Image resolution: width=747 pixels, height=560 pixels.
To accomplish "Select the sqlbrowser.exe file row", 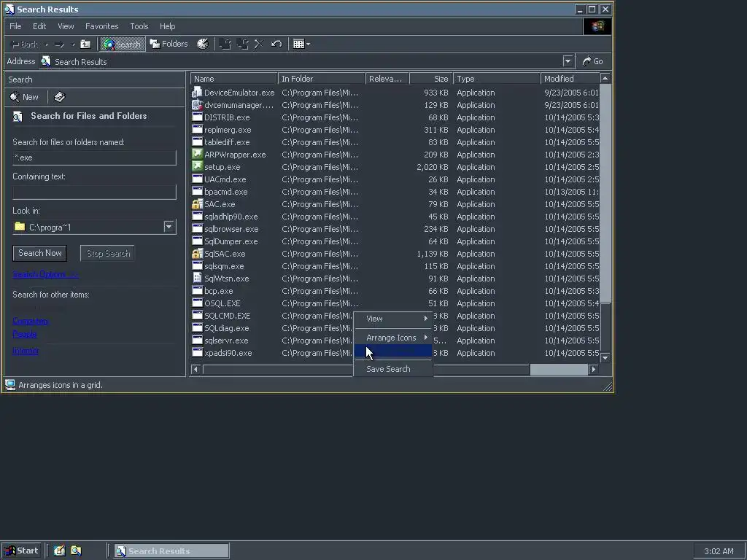I will coord(395,228).
